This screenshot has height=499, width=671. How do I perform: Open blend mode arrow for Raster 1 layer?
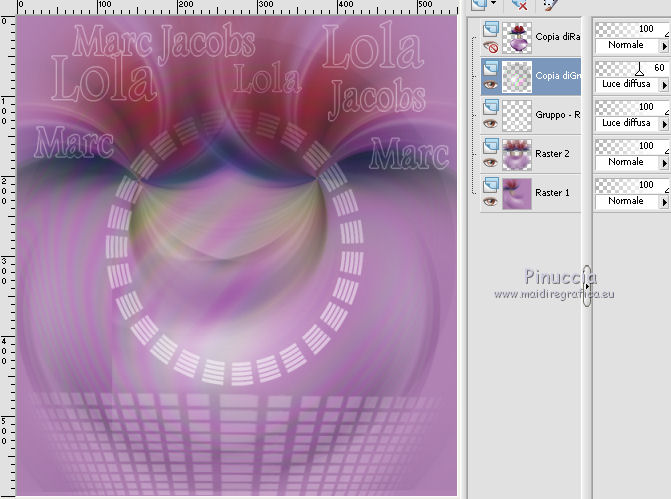click(x=664, y=202)
